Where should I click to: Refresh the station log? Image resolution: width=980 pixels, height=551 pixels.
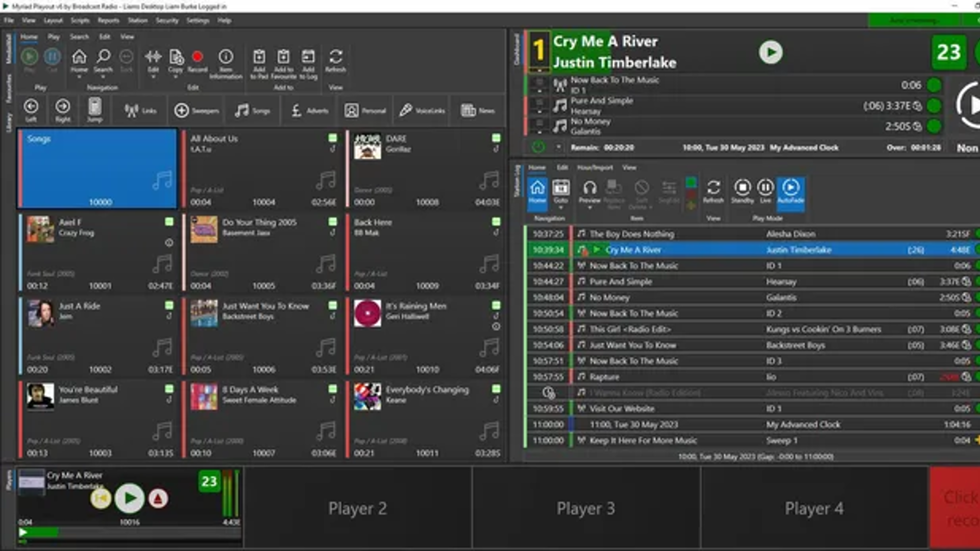[x=713, y=191]
